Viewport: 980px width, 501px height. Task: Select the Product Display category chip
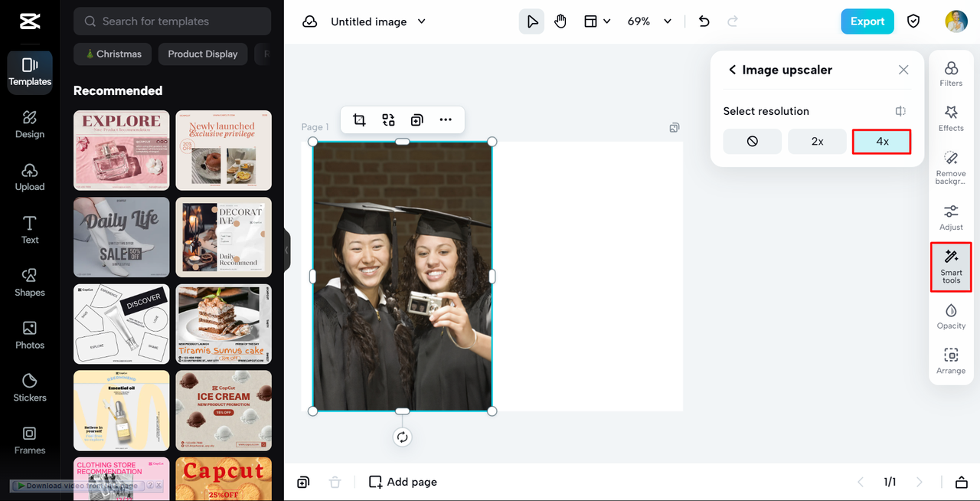(x=203, y=54)
